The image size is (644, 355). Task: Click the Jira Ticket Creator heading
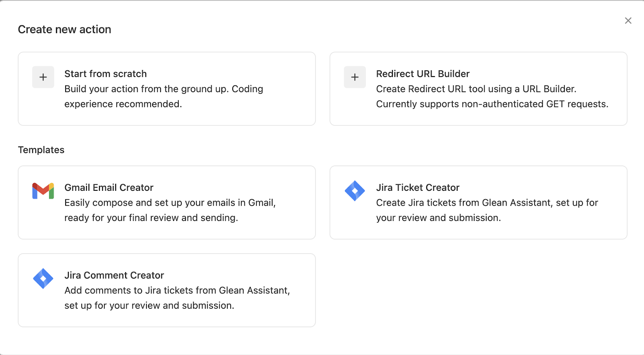(418, 187)
